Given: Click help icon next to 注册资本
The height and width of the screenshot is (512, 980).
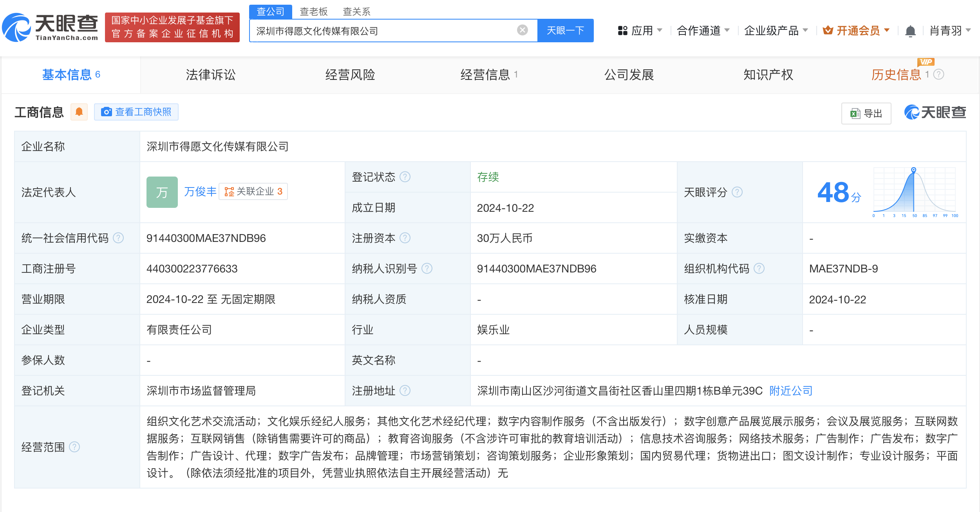Looking at the screenshot, I should [405, 238].
